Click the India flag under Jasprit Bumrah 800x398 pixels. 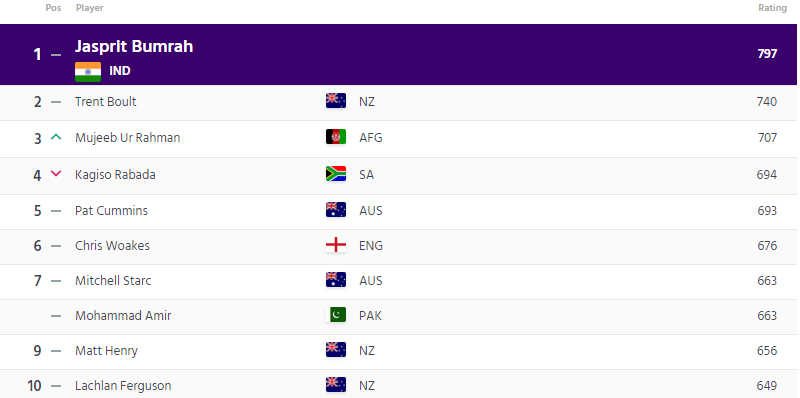click(88, 72)
